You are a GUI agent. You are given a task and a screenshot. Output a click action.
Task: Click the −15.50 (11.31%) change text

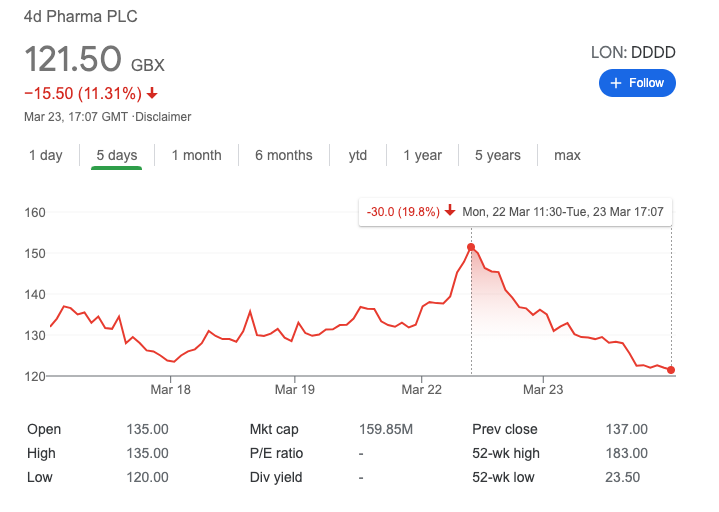(x=83, y=94)
